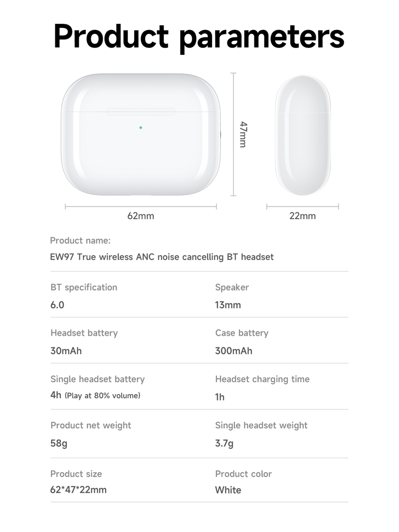Click the "Single headset battery" label

tap(97, 379)
